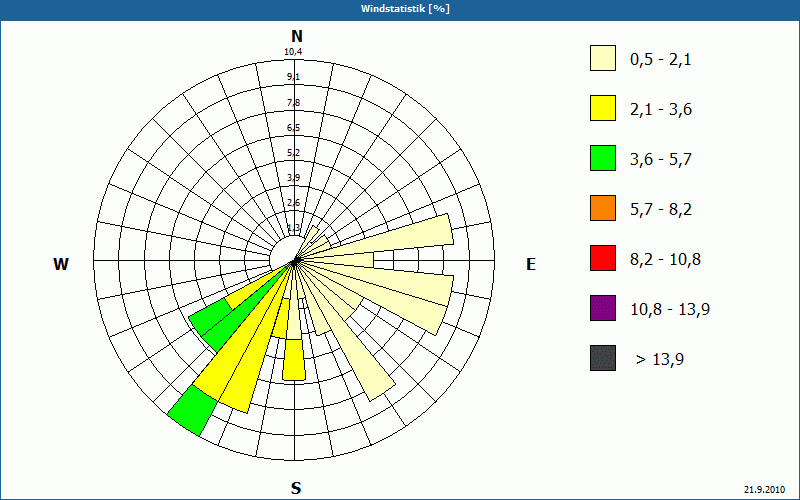Image resolution: width=800 pixels, height=500 pixels.
Task: Click the detached yellow segment pointing south
Action: (x=294, y=360)
